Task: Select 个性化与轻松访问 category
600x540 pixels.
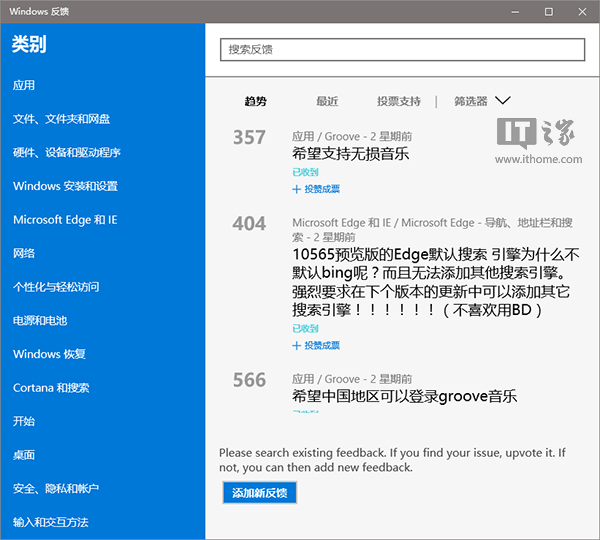Action: pos(56,287)
